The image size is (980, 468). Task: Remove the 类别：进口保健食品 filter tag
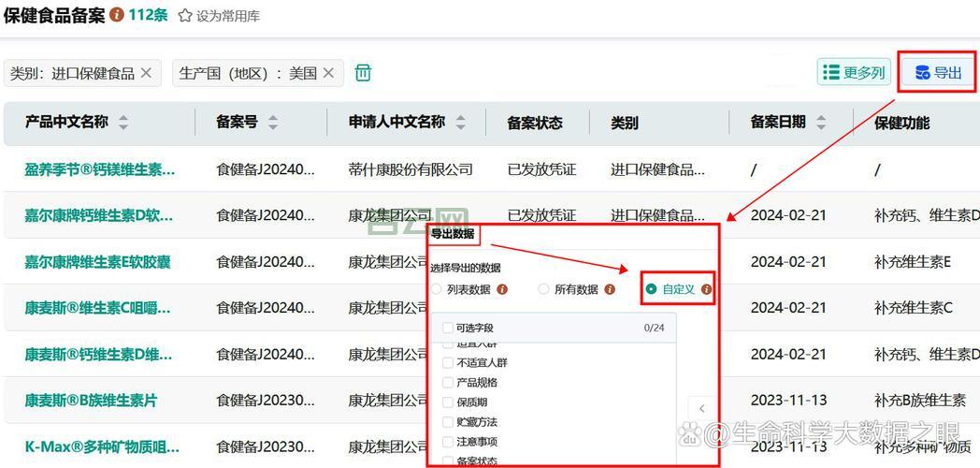(146, 73)
